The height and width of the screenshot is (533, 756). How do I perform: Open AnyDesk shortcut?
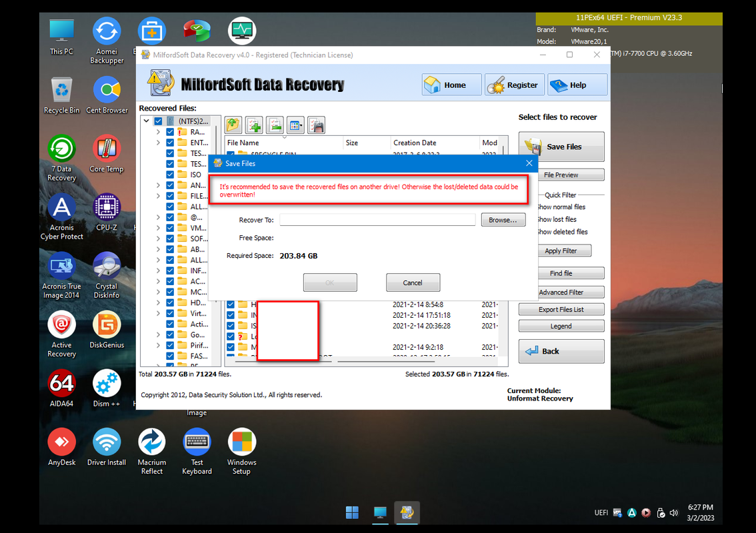pos(62,447)
